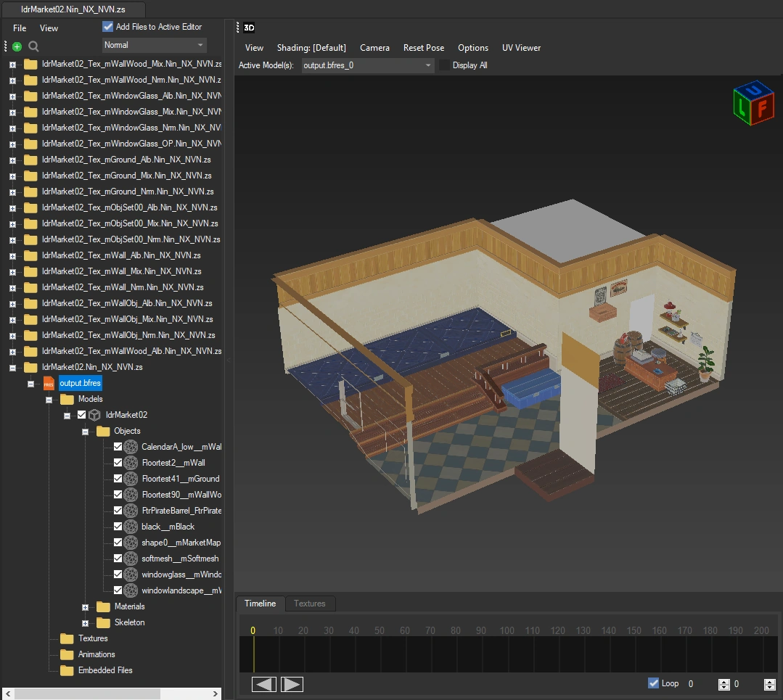The height and width of the screenshot is (700, 783).
Task: Open the Camera menu
Action: point(374,48)
